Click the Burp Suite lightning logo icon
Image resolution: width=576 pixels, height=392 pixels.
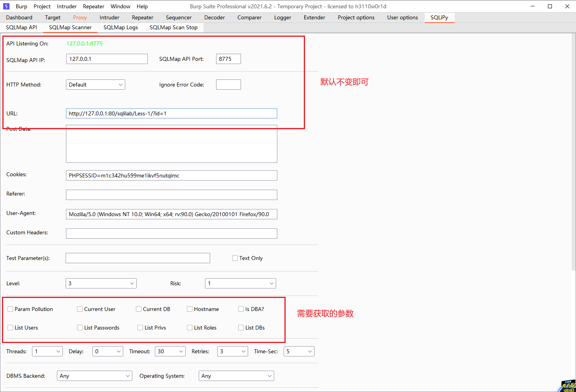6,6
